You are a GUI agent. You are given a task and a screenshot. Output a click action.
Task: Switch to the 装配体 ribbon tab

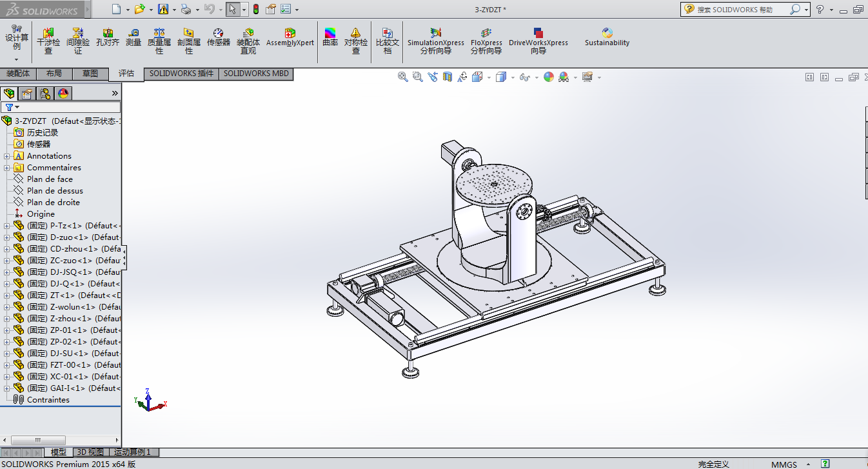click(x=18, y=74)
